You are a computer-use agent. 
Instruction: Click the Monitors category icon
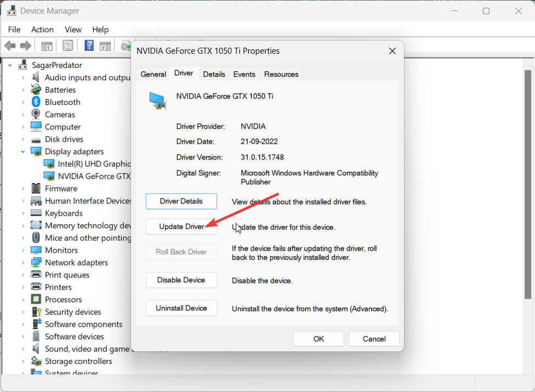coord(36,250)
